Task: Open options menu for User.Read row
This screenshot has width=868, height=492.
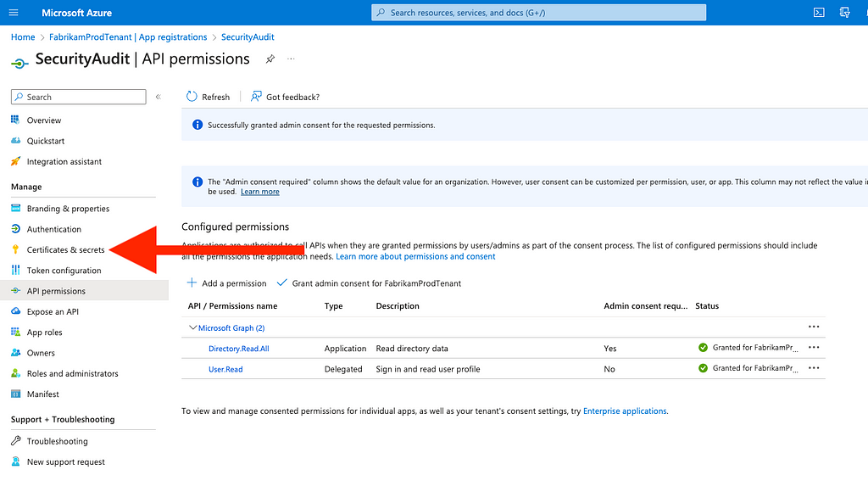Action: (x=814, y=368)
